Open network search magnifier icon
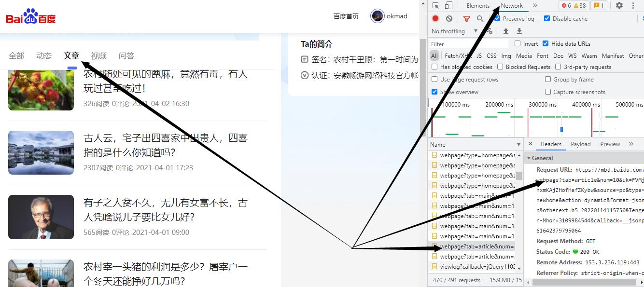Image resolution: width=644 pixels, height=287 pixels. pyautogui.click(x=480, y=18)
